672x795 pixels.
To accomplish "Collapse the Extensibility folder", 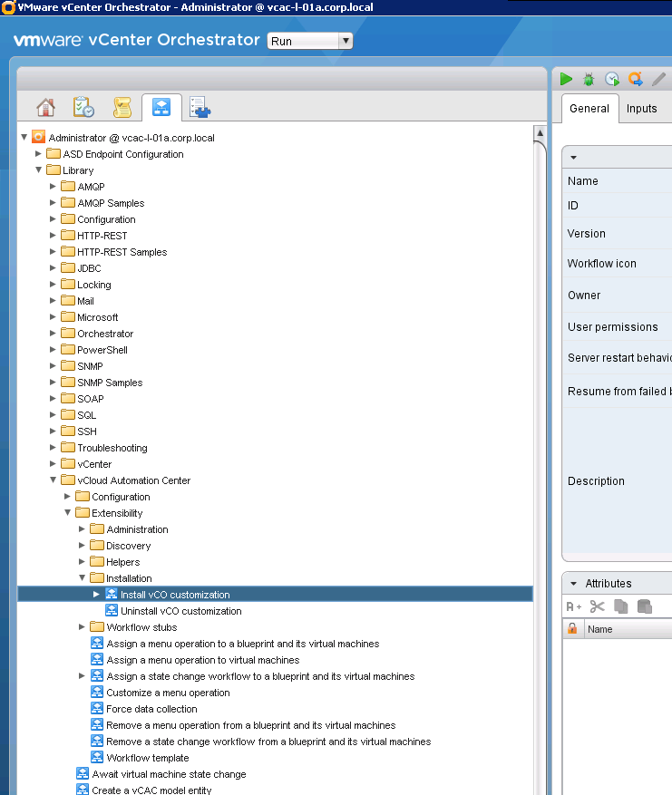I will click(x=67, y=512).
